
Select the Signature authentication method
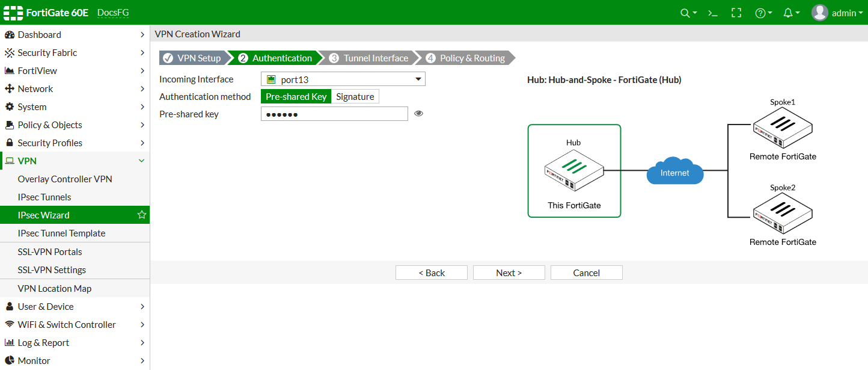tap(355, 96)
